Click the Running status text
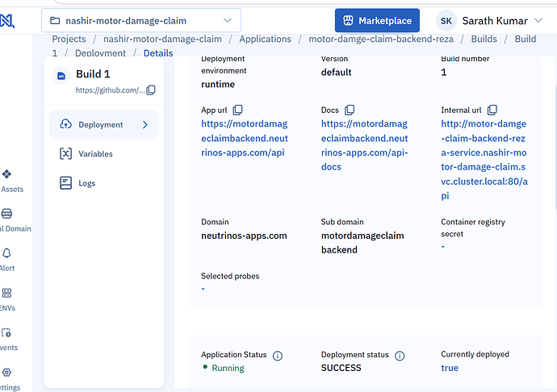The image size is (557, 392). coord(228,369)
